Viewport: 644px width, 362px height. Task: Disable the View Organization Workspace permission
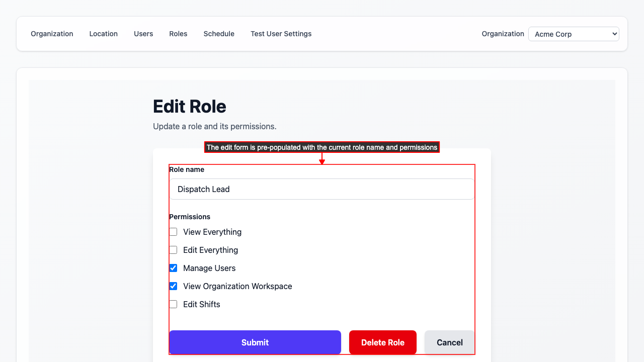tap(173, 286)
